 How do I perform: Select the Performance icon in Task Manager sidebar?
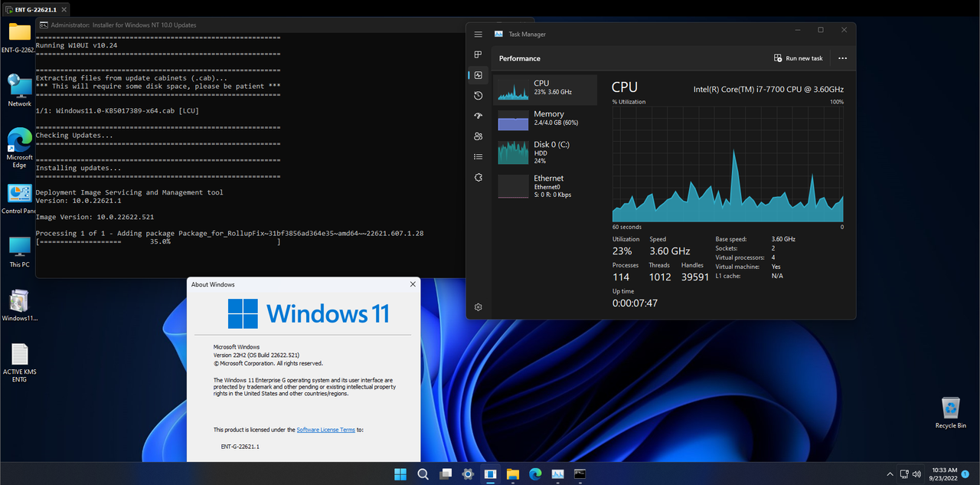point(478,75)
